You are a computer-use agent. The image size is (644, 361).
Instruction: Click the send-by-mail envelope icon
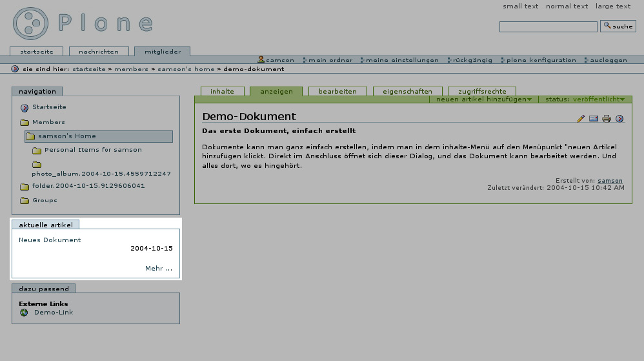tap(594, 119)
